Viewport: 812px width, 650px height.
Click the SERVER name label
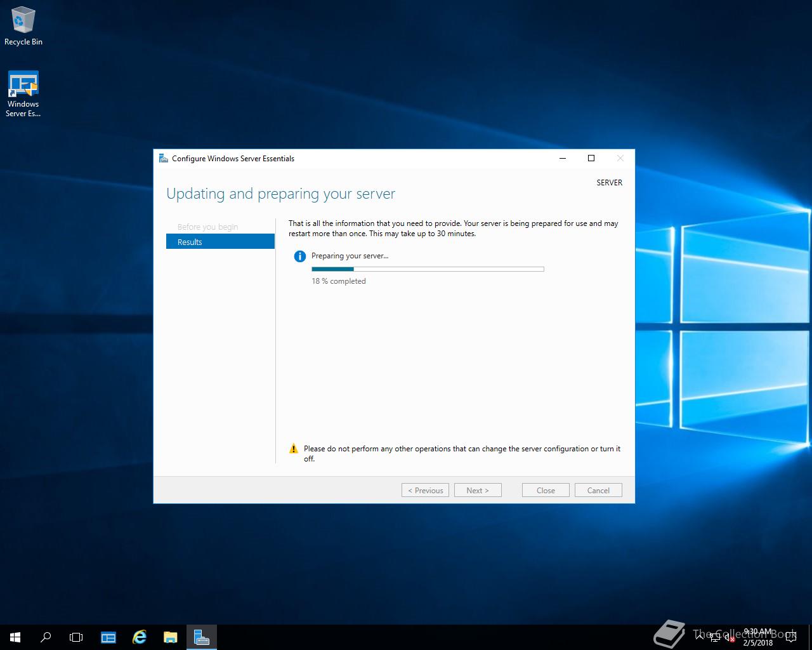point(609,182)
